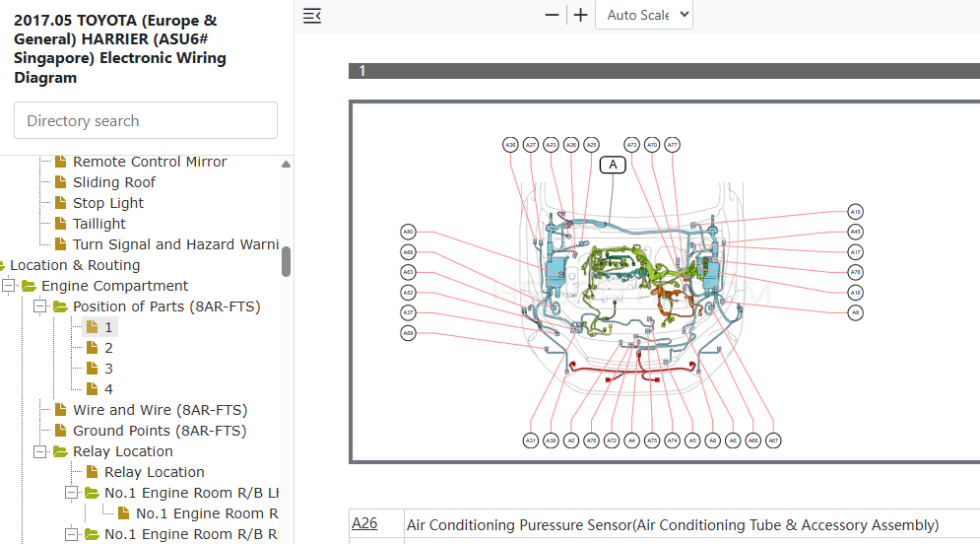This screenshot has width=980, height=544.
Task: Click the harness A label box
Action: click(613, 165)
